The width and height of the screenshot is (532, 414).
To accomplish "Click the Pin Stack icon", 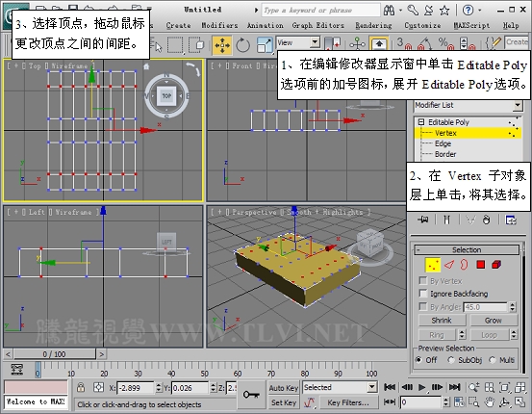I will (x=422, y=220).
